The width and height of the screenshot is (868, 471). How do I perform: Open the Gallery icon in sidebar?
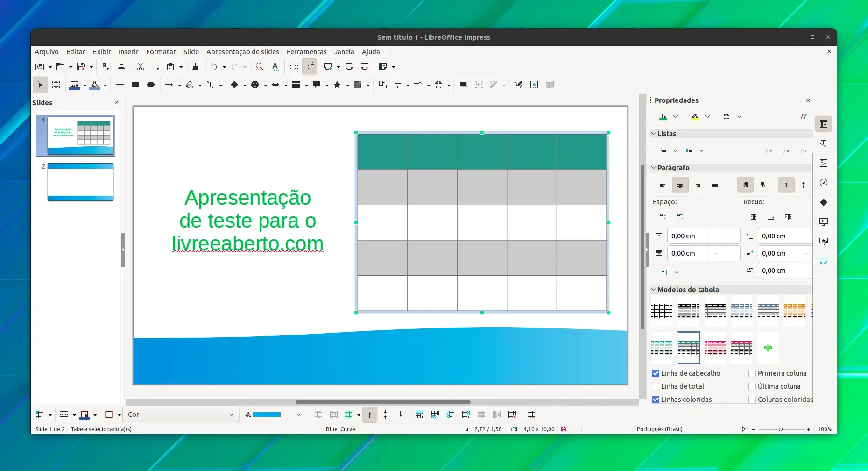tap(824, 163)
